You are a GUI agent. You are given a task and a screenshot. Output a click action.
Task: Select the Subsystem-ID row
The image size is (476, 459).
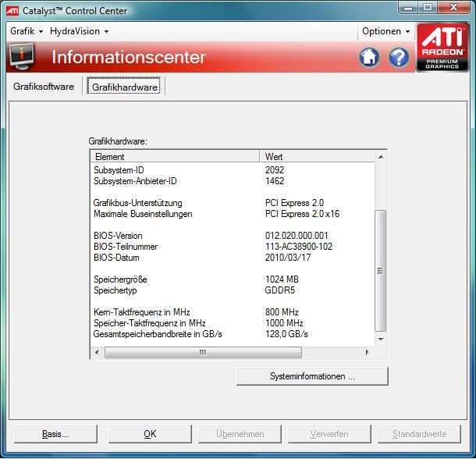(233, 170)
